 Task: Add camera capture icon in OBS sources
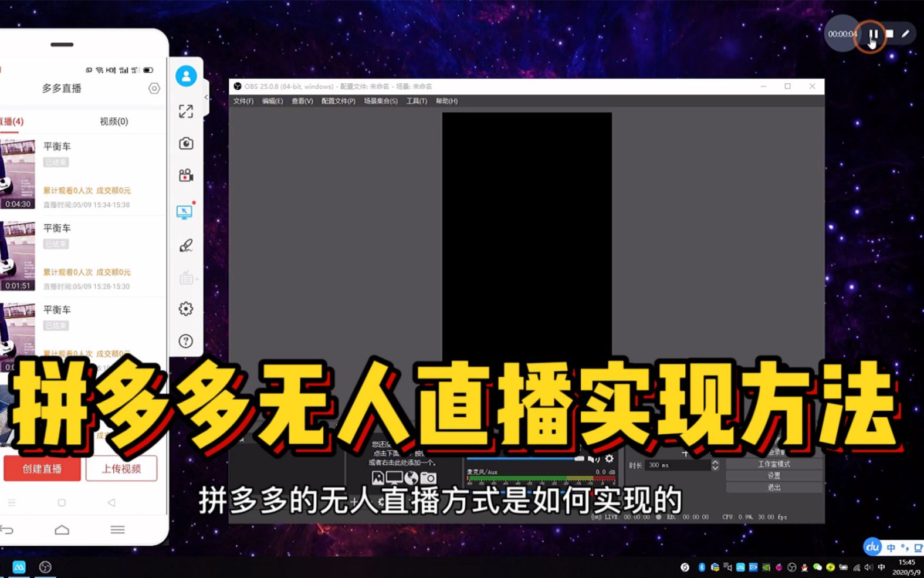pyautogui.click(x=428, y=478)
